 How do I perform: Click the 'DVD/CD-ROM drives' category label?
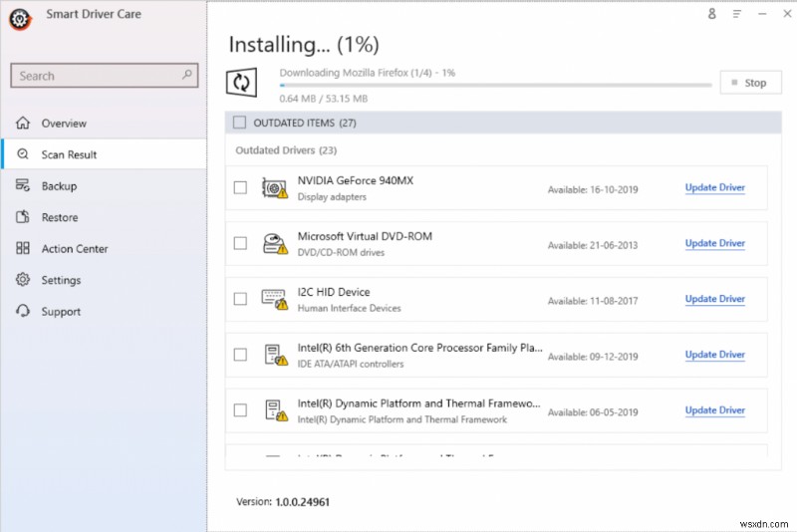point(341,252)
